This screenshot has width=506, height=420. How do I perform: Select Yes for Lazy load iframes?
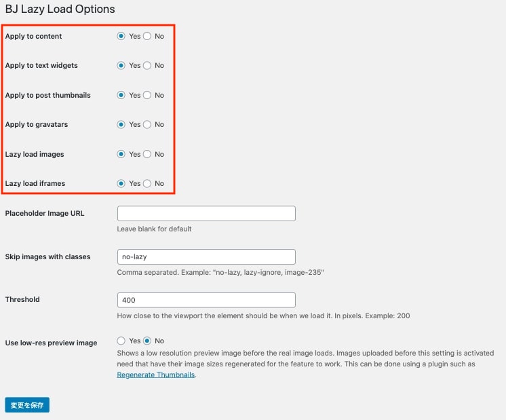[x=121, y=183]
